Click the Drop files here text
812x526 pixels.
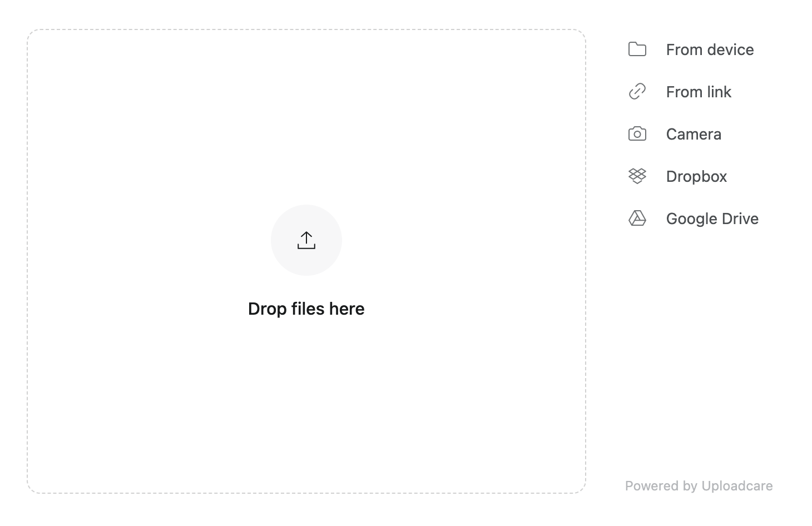[x=306, y=309]
